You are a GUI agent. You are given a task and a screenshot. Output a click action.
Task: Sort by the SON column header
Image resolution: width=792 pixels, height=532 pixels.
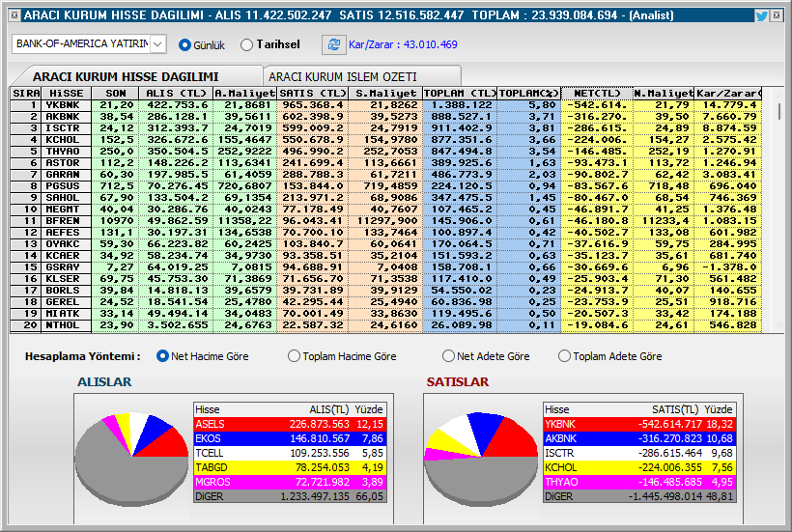[x=115, y=94]
